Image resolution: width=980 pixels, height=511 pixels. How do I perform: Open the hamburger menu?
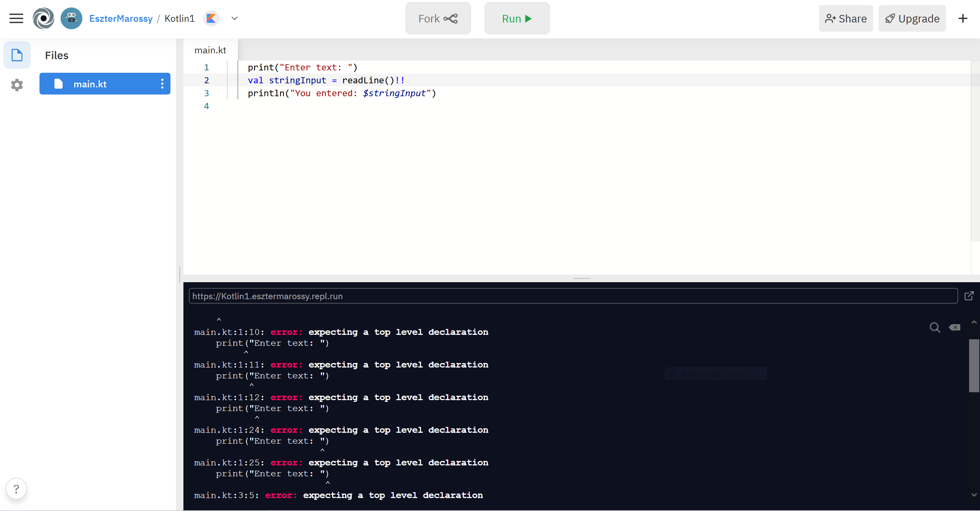pos(16,19)
